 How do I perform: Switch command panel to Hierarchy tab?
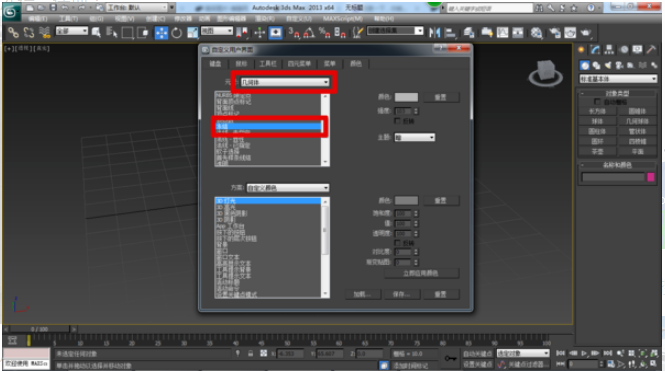coord(609,50)
